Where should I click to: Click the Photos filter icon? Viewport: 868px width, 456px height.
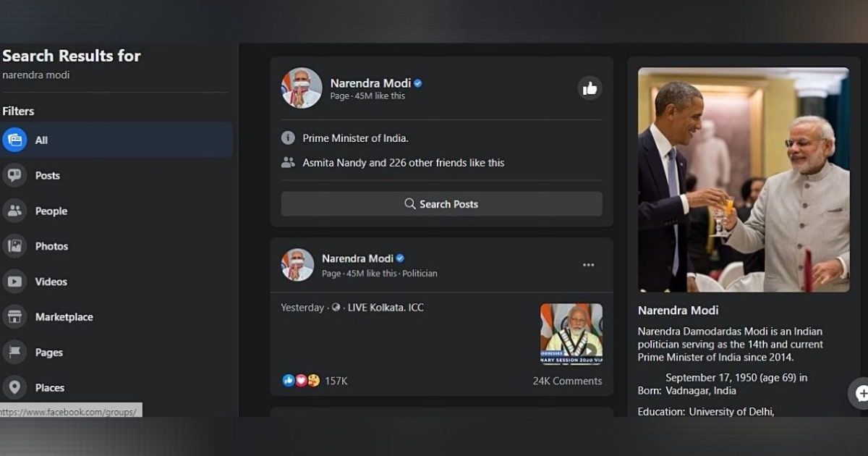(x=14, y=247)
